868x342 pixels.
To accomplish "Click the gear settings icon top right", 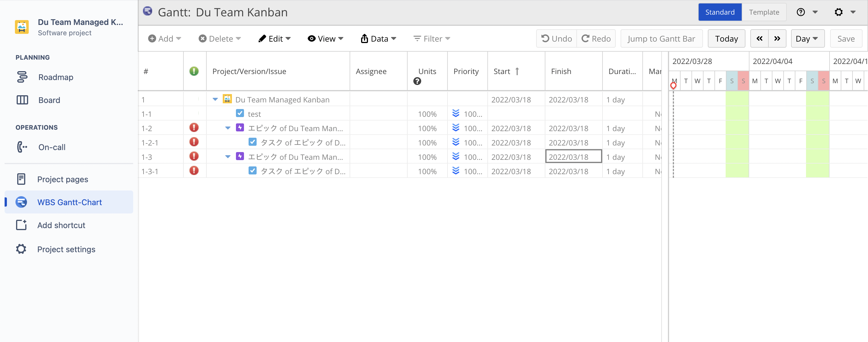I will tap(838, 12).
